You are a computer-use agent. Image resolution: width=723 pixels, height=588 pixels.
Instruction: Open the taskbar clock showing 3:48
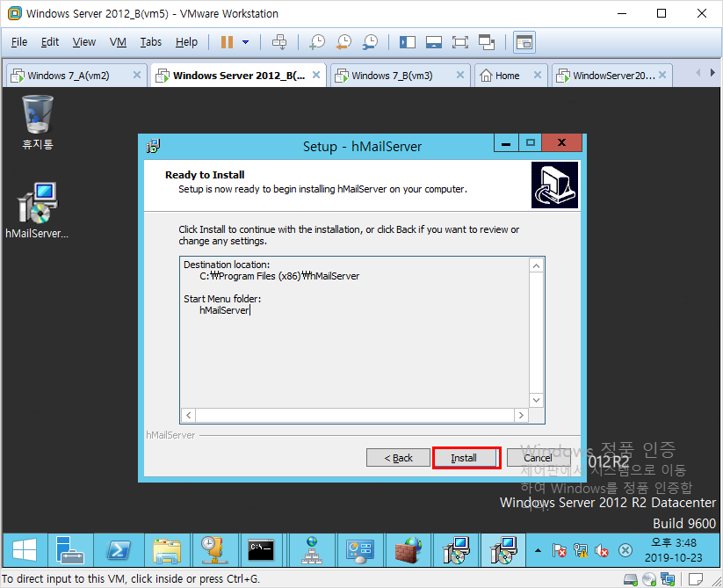point(673,550)
